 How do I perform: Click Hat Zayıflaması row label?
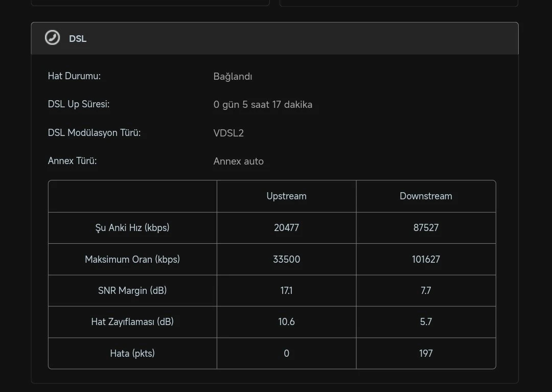click(x=132, y=321)
